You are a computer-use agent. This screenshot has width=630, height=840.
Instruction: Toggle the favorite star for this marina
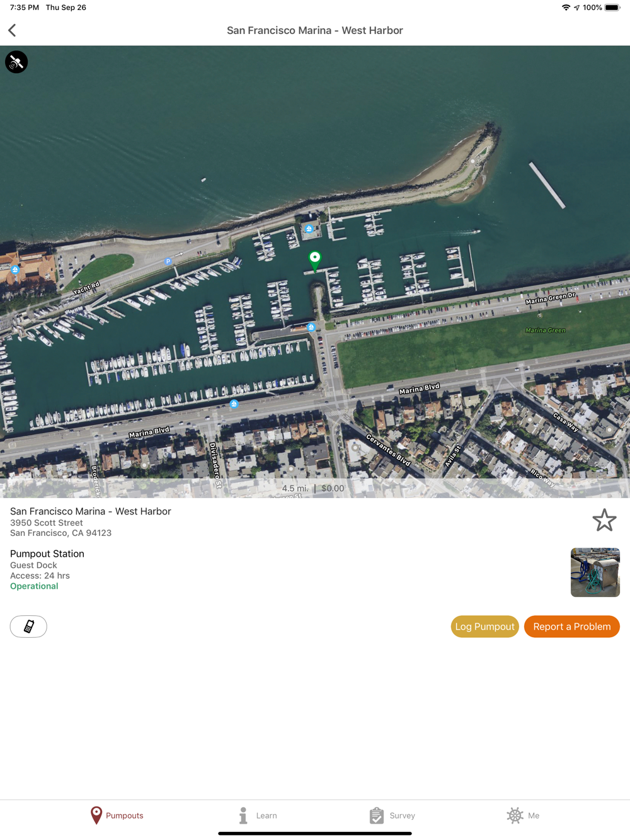pos(604,520)
